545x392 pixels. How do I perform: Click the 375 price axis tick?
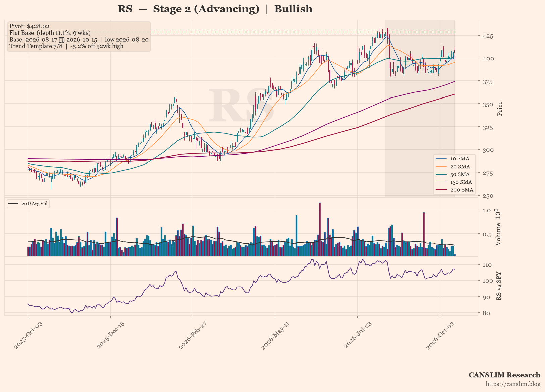488,82
